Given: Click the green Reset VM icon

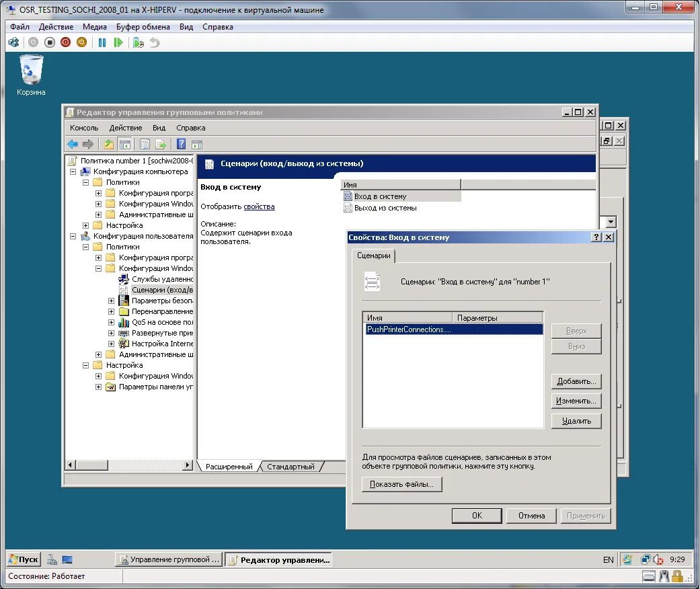Looking at the screenshot, I should click(118, 42).
